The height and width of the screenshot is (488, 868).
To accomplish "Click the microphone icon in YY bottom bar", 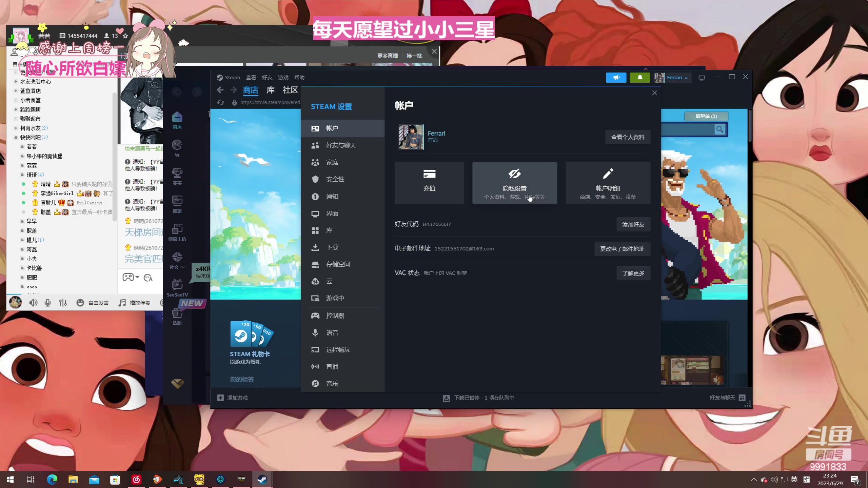I will click(47, 303).
